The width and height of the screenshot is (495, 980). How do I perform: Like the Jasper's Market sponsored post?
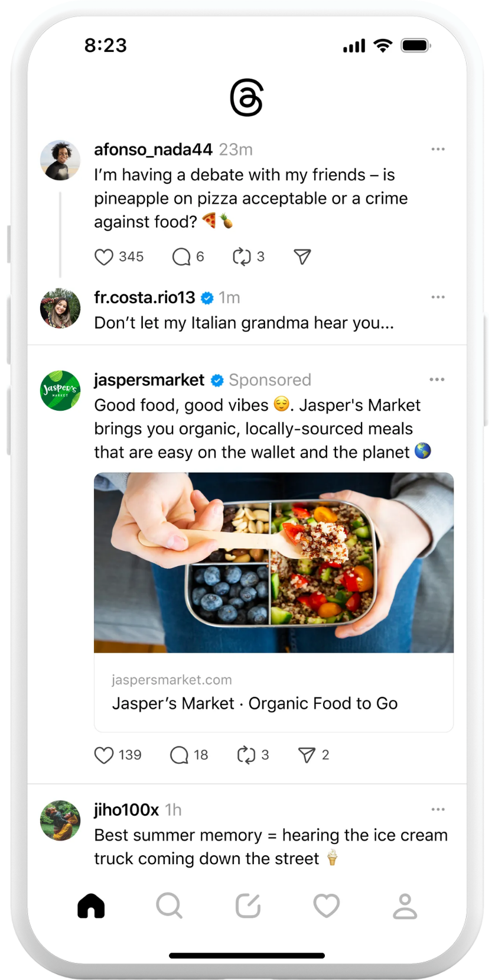click(x=104, y=755)
